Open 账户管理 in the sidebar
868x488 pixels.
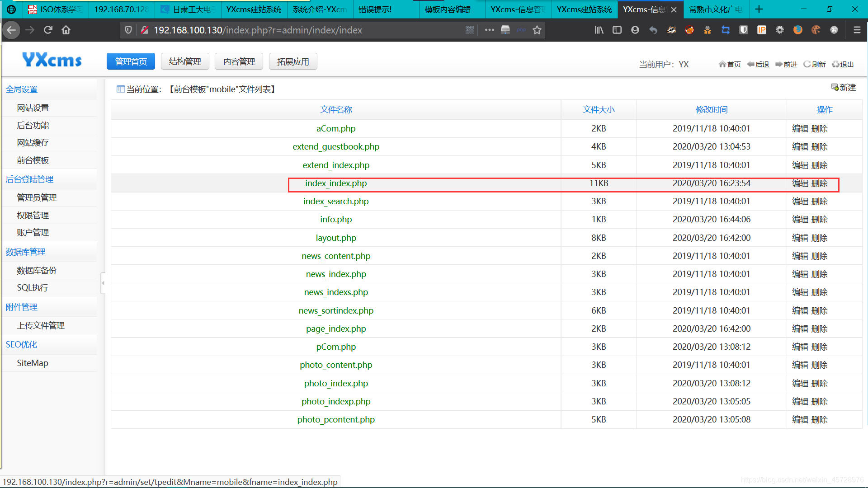coord(33,233)
